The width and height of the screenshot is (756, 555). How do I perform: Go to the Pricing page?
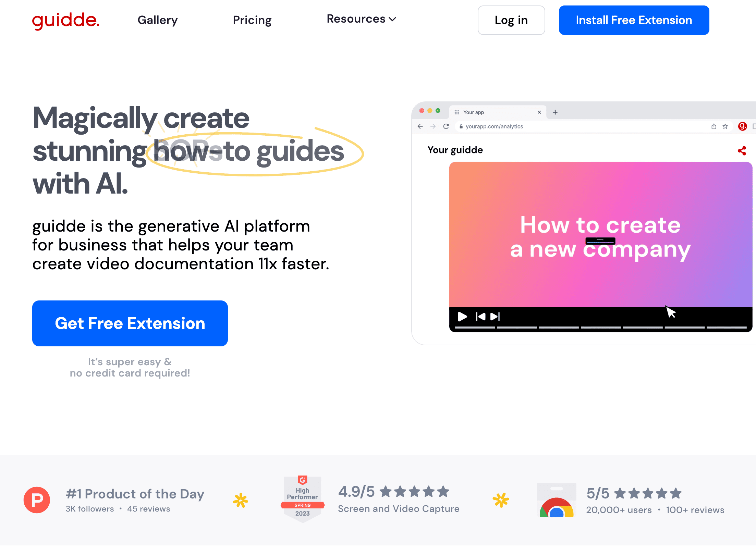click(252, 20)
